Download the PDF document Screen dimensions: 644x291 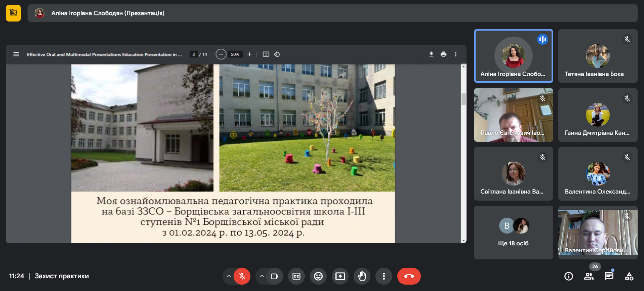[x=431, y=54]
